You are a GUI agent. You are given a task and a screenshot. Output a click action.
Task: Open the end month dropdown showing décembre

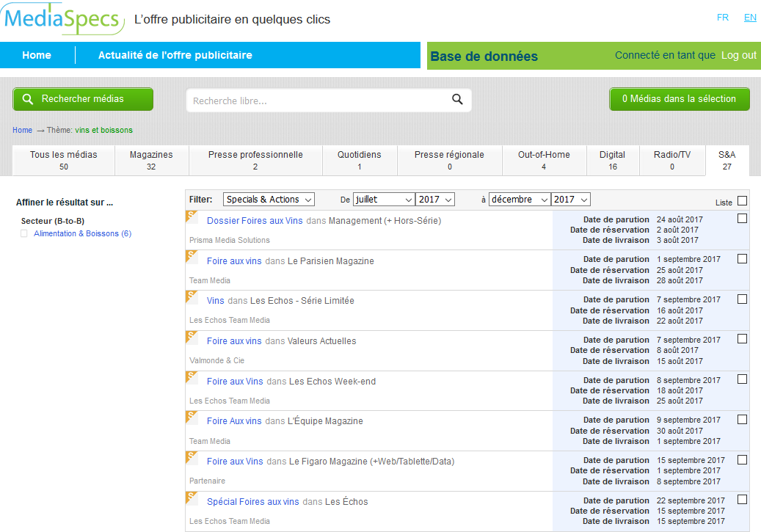(x=520, y=200)
